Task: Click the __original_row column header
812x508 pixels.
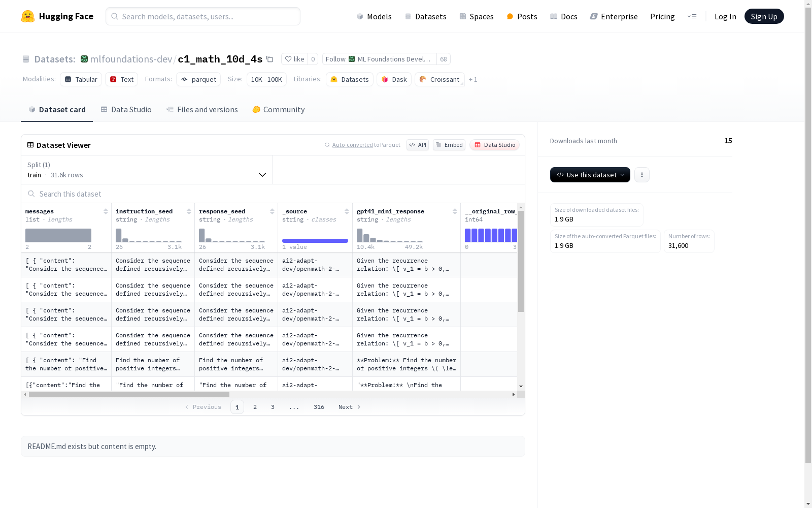Action: (490, 211)
